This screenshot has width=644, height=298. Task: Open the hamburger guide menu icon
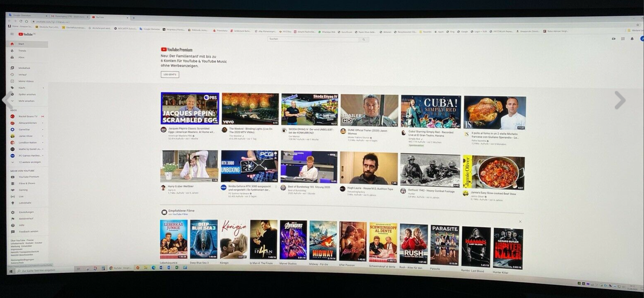tap(12, 34)
